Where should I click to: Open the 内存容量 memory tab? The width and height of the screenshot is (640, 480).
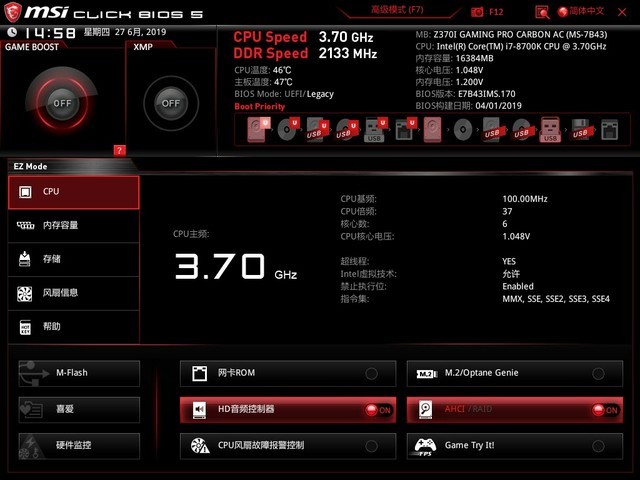(x=74, y=226)
